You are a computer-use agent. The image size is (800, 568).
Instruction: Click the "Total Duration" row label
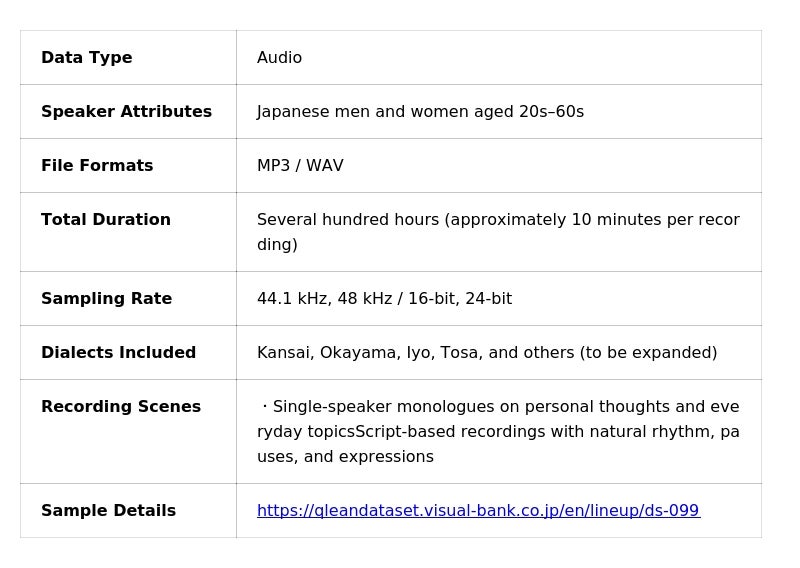106,220
